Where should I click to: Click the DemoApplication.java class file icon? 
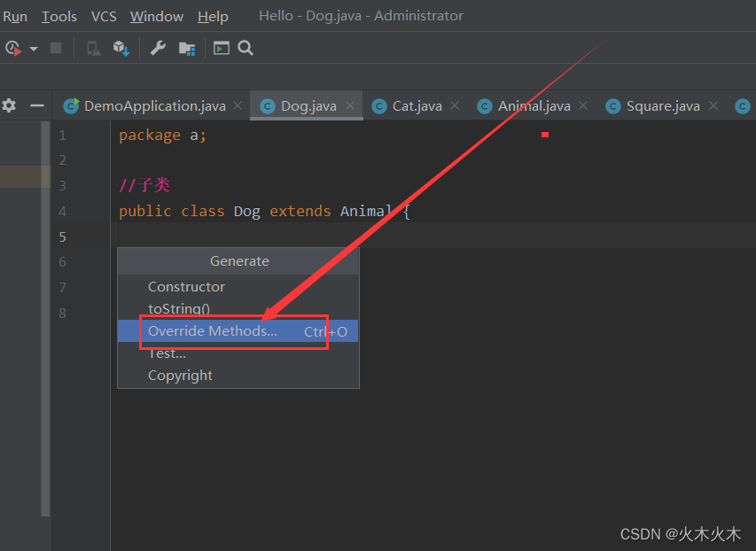coord(72,105)
